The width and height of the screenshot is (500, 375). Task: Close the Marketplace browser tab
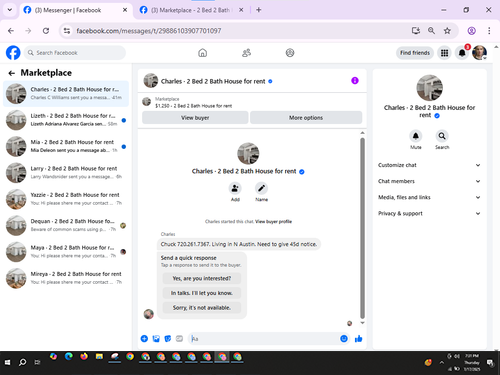[x=241, y=10]
